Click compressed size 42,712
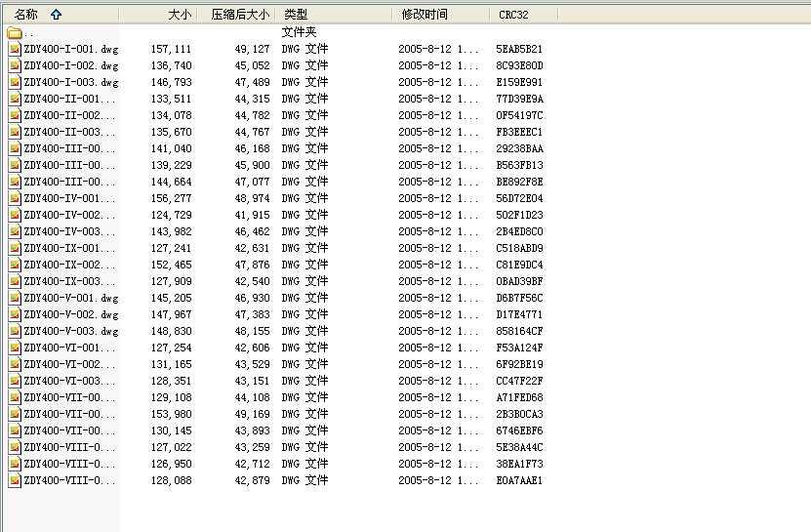 tap(253, 464)
